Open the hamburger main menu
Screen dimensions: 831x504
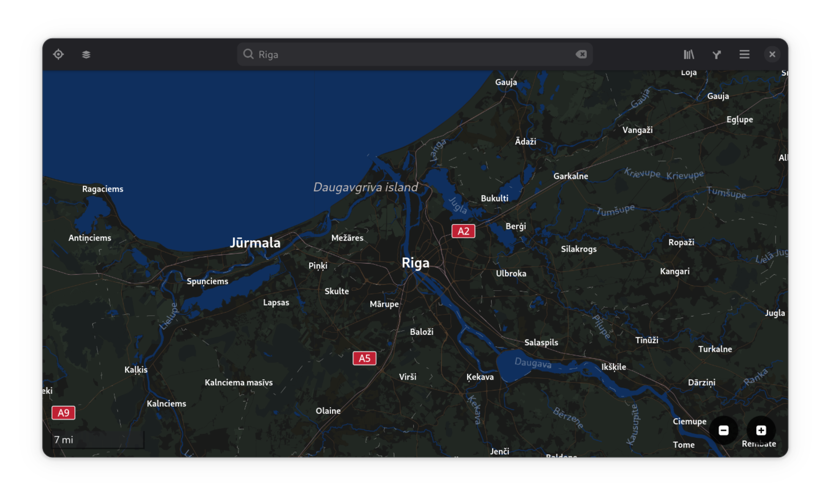pos(744,55)
